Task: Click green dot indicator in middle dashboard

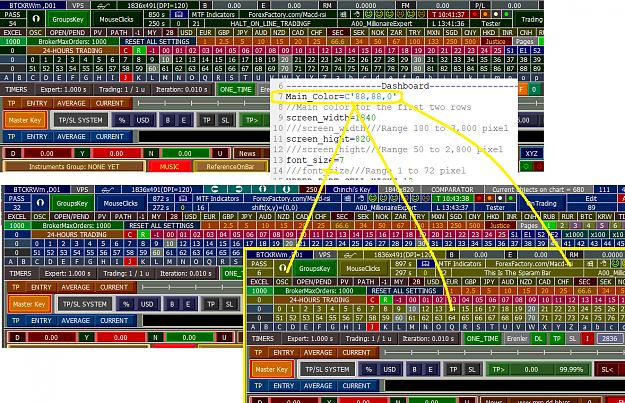Action: (x=511, y=199)
